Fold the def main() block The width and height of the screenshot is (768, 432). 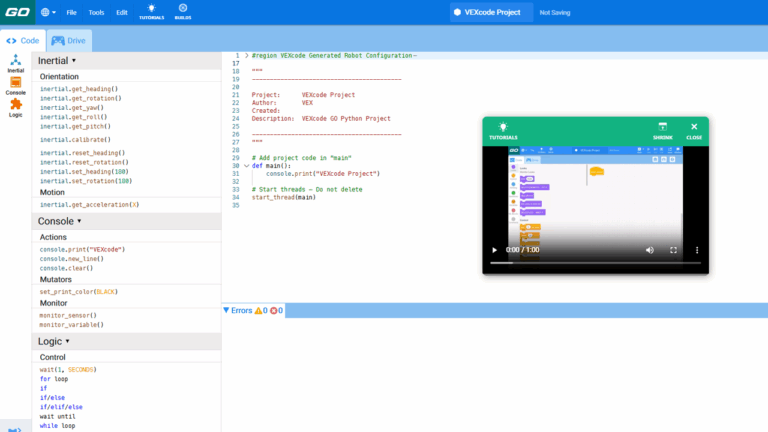tap(247, 166)
